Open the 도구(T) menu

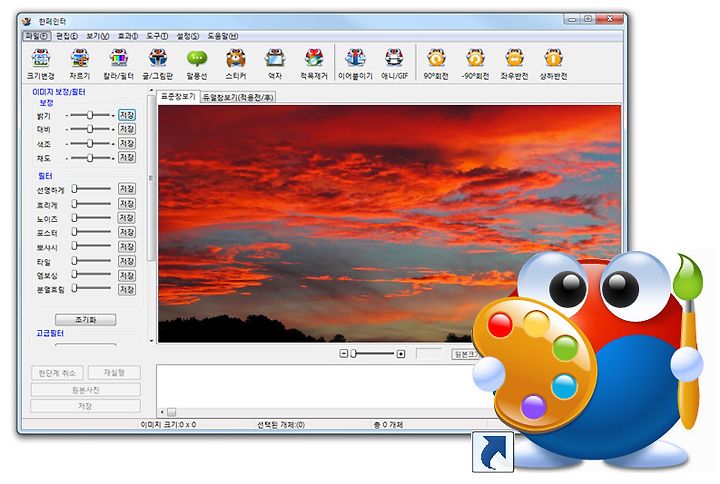[x=158, y=36]
